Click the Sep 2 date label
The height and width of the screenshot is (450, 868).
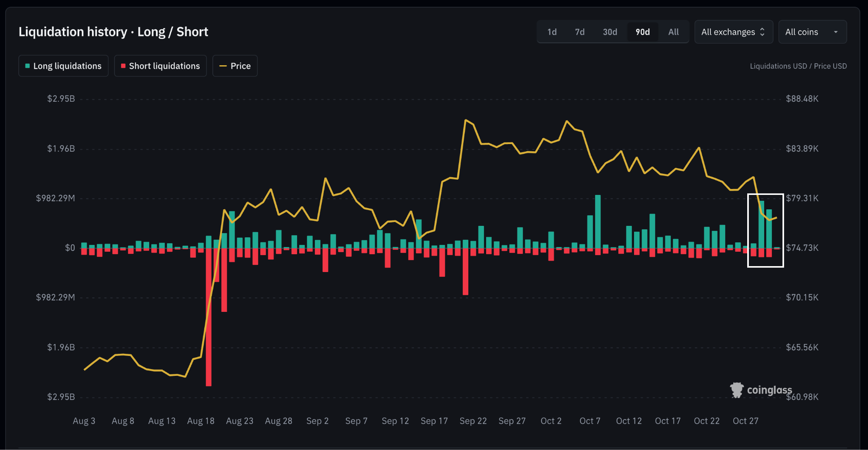(x=317, y=421)
